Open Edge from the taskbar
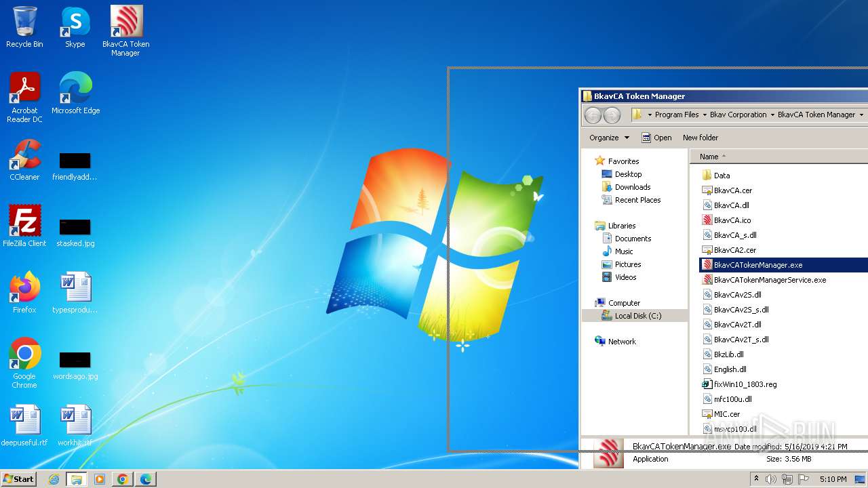The height and width of the screenshot is (488, 868). (146, 479)
